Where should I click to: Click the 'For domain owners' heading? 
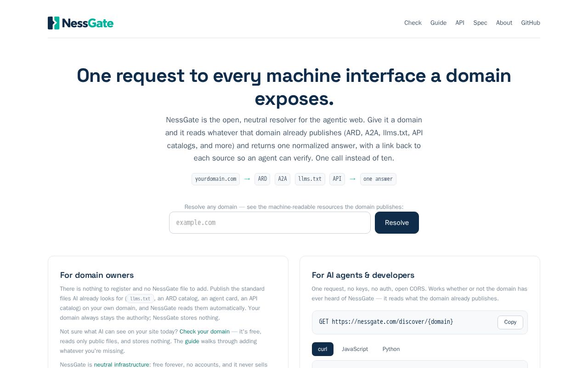point(97,275)
